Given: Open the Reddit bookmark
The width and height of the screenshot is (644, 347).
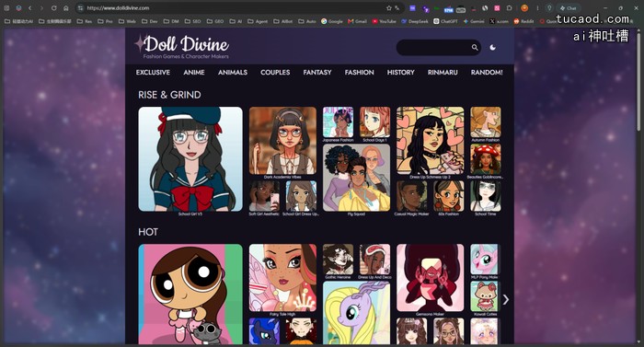Looking at the screenshot, I should (524, 21).
